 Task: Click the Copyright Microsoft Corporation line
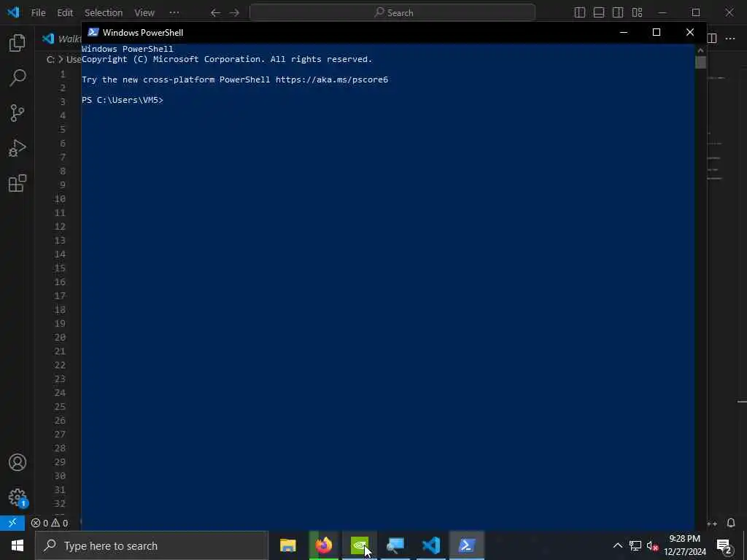tap(227, 59)
